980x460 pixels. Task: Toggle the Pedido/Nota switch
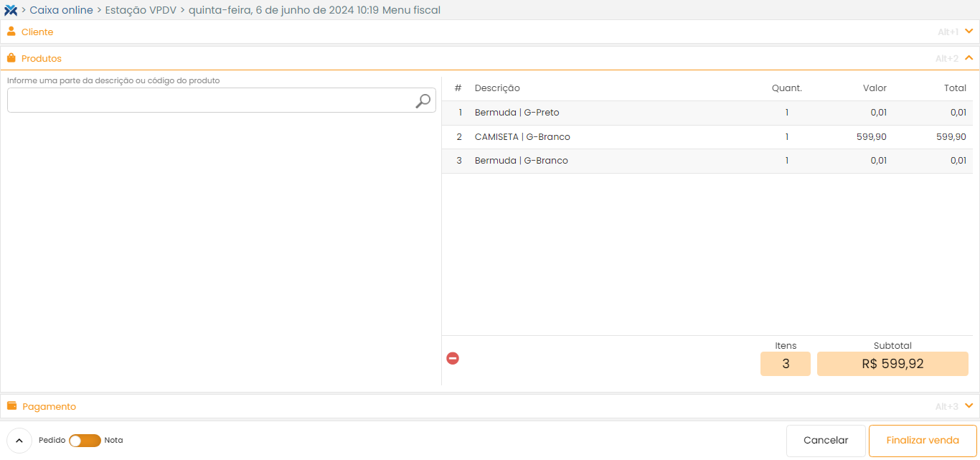tap(85, 441)
